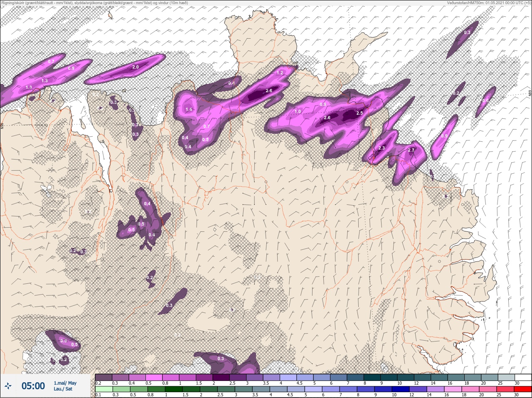The image size is (532, 398).
Task: Pick lower legend dark green swatch 1 to 1.5
Action: [174, 389]
